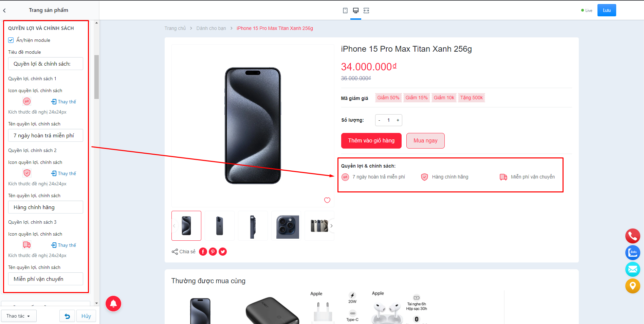Click the Lưu save button
Image resolution: width=644 pixels, height=324 pixels.
click(607, 11)
